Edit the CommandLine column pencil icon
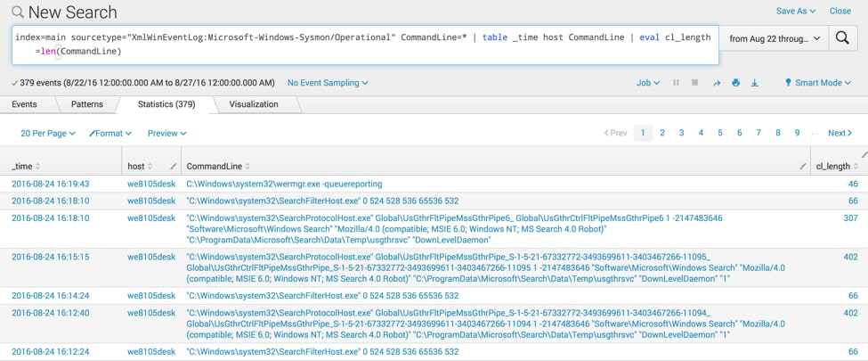This screenshot has width=868, height=361. click(x=803, y=167)
